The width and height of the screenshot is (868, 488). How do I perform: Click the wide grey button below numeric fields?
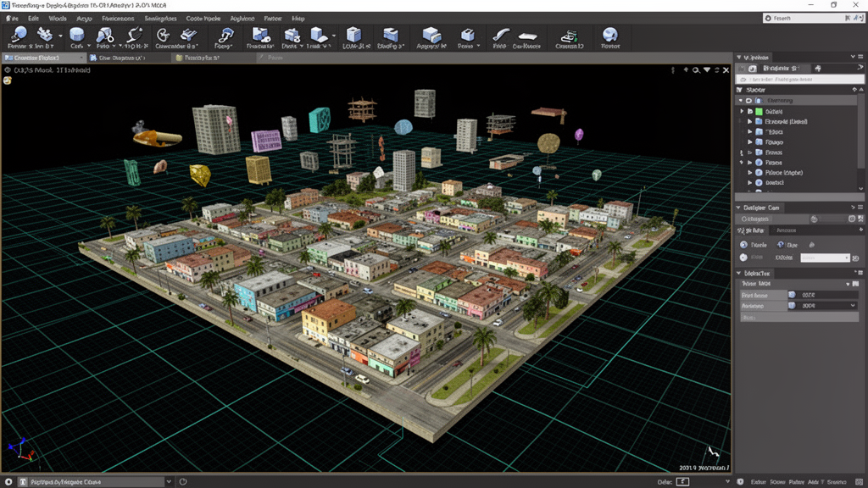[x=799, y=318]
